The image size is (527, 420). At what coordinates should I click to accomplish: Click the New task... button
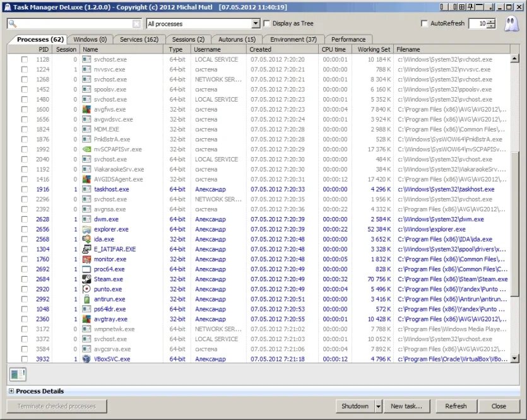[x=406, y=406]
